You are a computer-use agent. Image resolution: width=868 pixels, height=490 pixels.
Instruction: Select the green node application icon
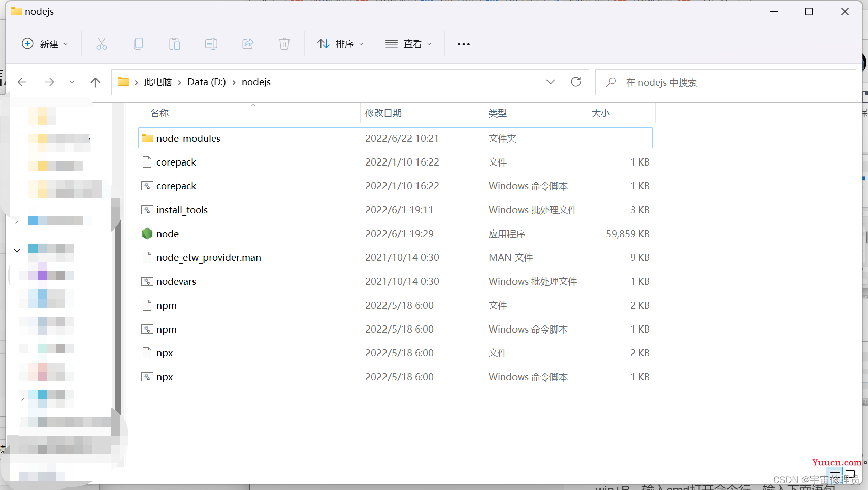click(x=147, y=234)
